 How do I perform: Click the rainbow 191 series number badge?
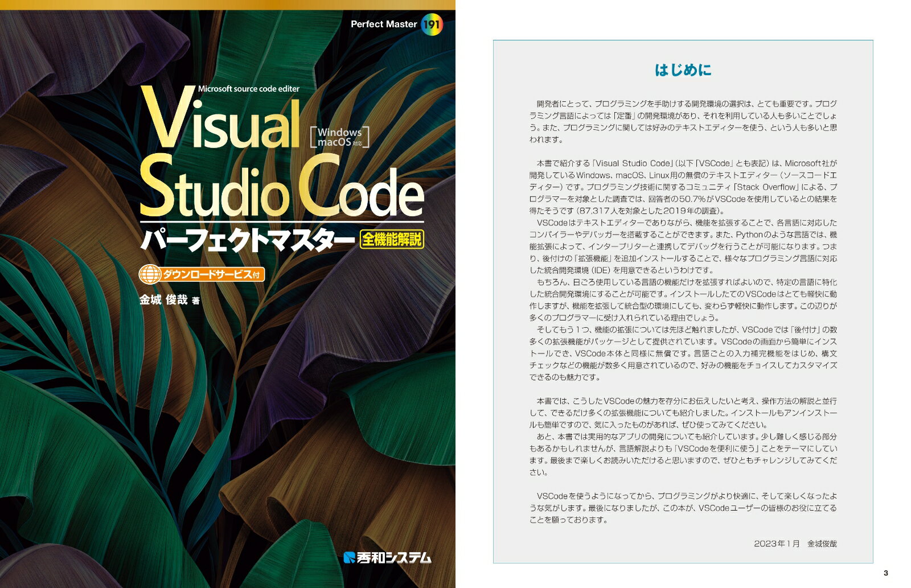pos(432,24)
